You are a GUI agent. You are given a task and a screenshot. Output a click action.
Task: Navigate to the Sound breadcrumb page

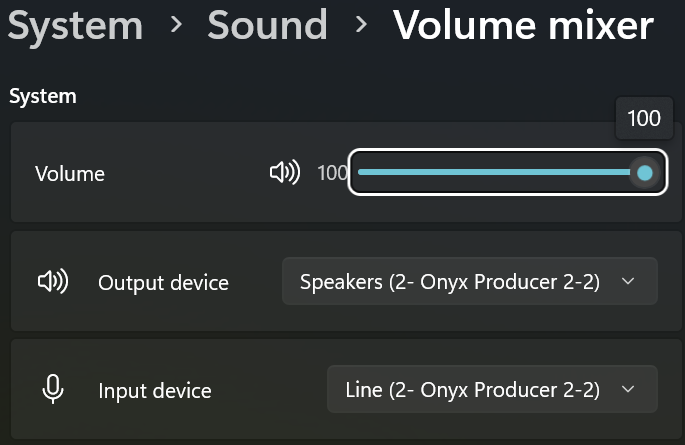click(267, 25)
